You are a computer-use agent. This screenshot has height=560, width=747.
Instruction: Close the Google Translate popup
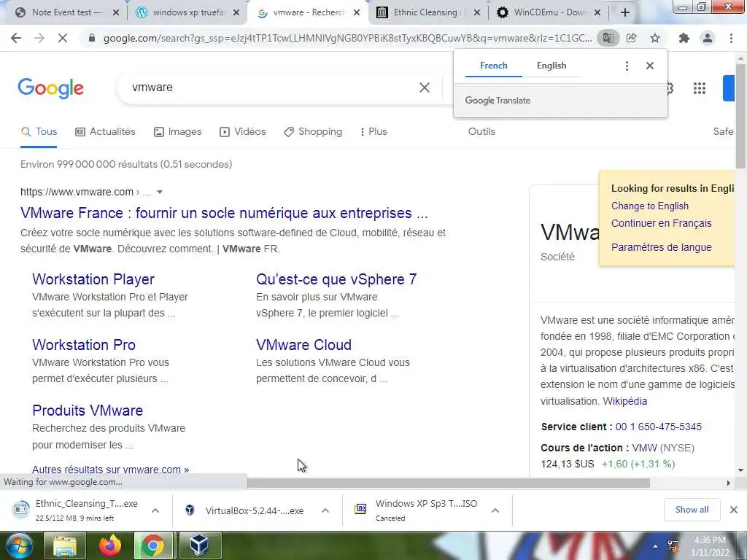[x=650, y=66]
